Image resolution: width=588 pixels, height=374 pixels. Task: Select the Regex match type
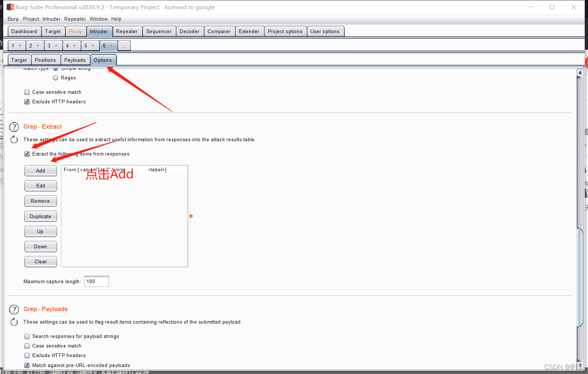coord(55,78)
